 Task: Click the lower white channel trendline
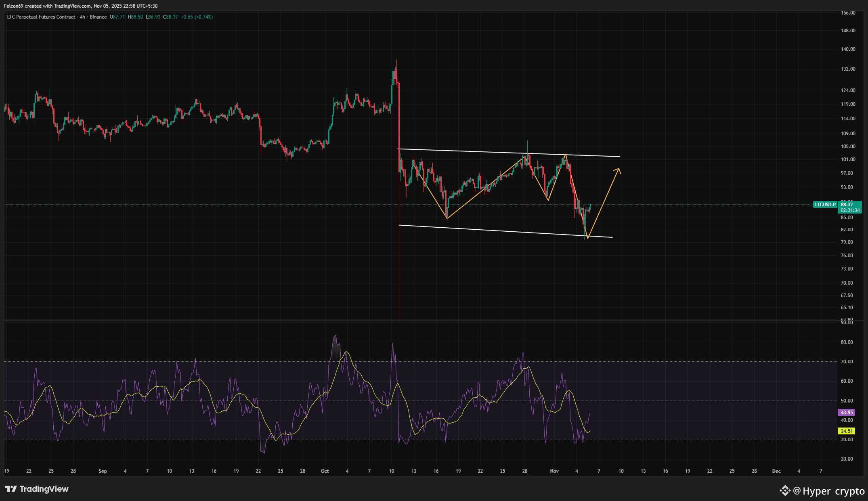click(484, 231)
